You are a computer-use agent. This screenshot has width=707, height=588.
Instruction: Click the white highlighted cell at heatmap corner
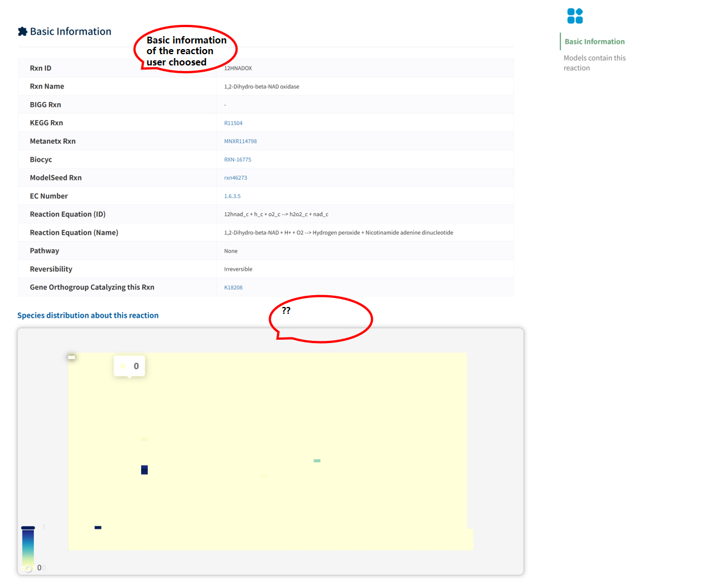tap(72, 357)
